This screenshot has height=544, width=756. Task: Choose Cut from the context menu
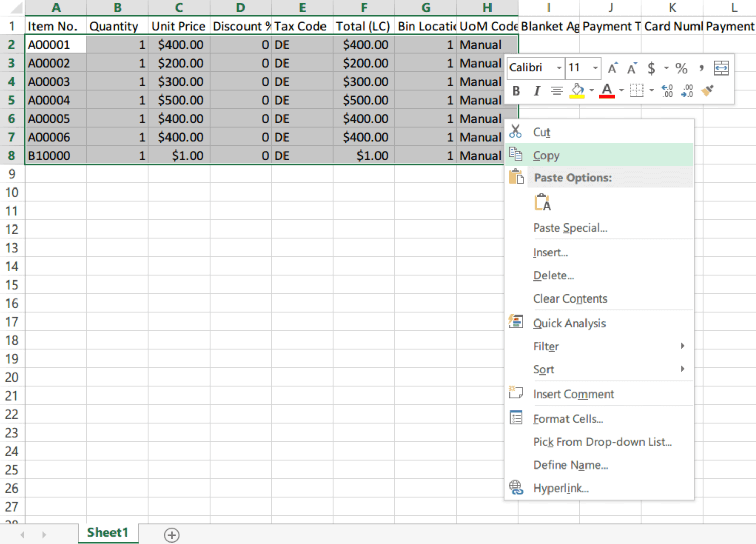[x=599, y=132]
